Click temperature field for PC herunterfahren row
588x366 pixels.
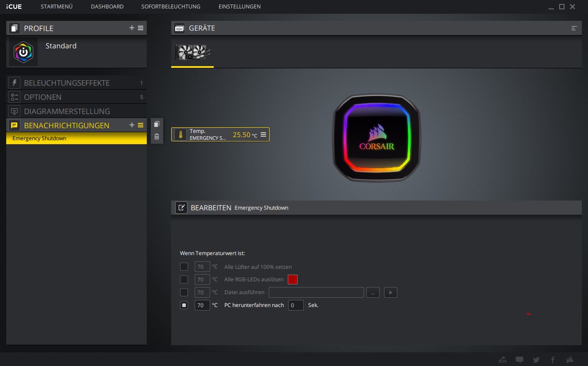pyautogui.click(x=202, y=305)
